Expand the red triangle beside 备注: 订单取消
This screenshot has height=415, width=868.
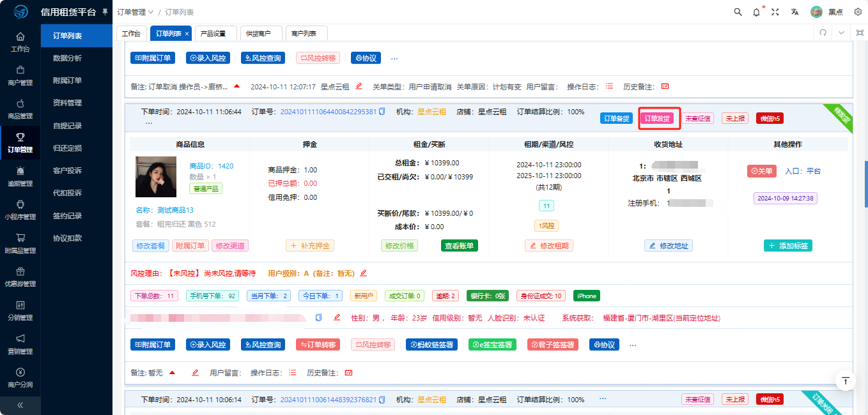pyautogui.click(x=236, y=86)
